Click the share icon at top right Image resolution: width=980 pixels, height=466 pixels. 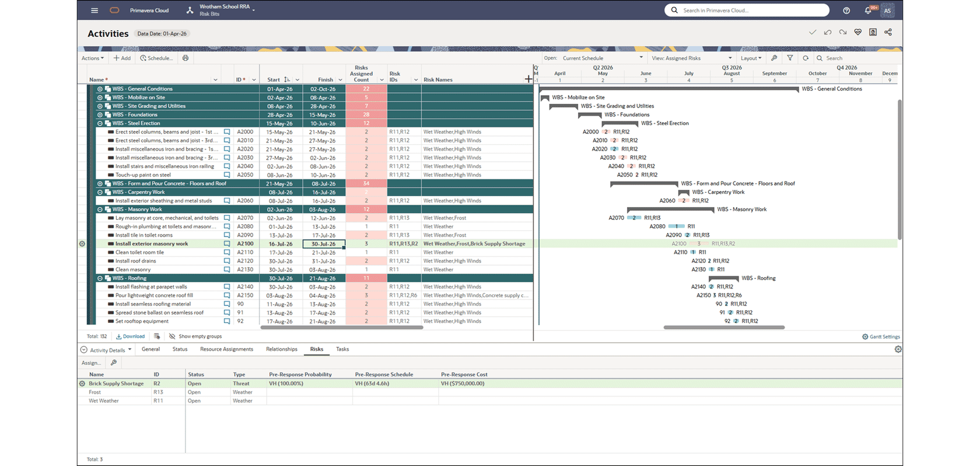[888, 33]
